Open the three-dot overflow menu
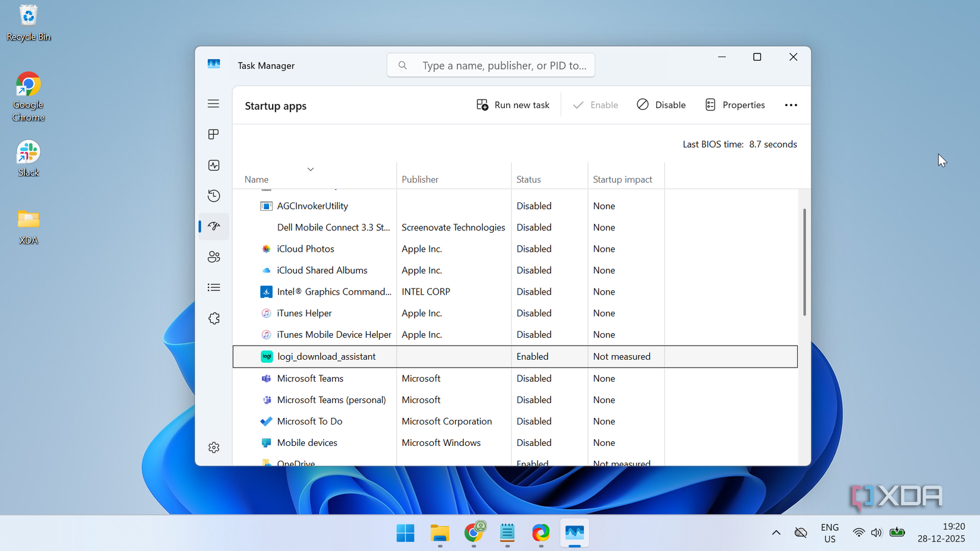Image resolution: width=980 pixels, height=551 pixels. point(791,104)
